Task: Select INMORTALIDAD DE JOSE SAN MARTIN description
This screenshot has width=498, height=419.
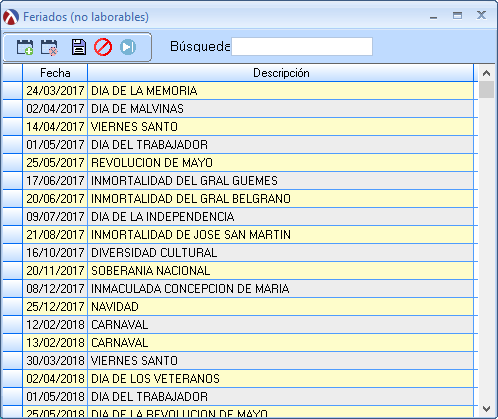Action: [280, 235]
